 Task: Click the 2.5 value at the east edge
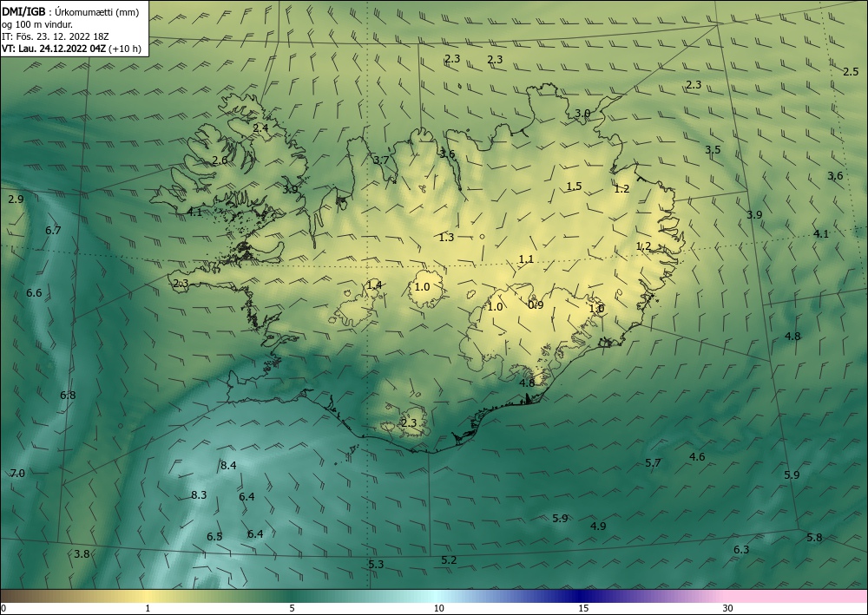[851, 72]
